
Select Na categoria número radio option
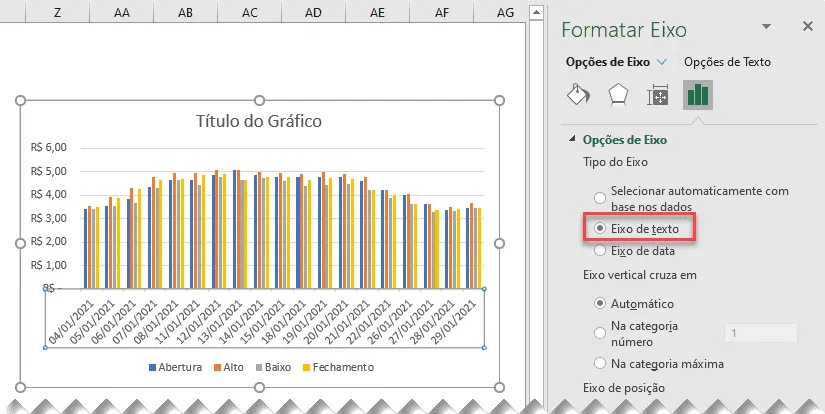(x=600, y=334)
